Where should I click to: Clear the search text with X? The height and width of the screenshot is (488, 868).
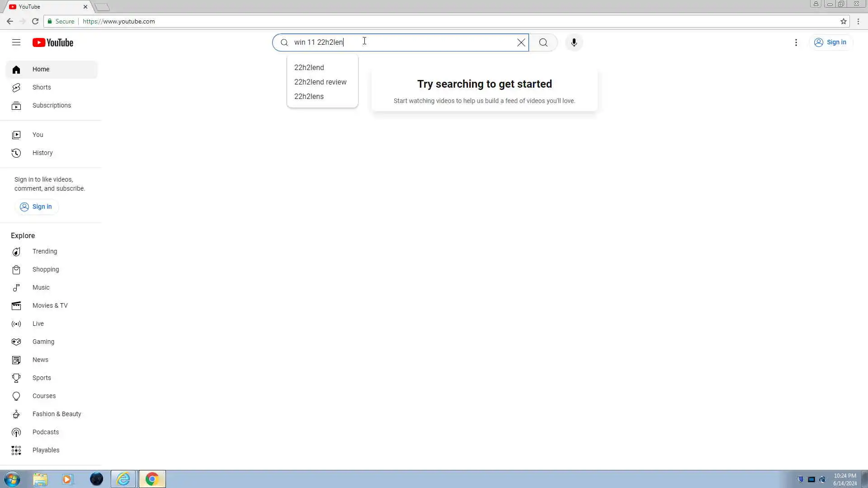(521, 42)
